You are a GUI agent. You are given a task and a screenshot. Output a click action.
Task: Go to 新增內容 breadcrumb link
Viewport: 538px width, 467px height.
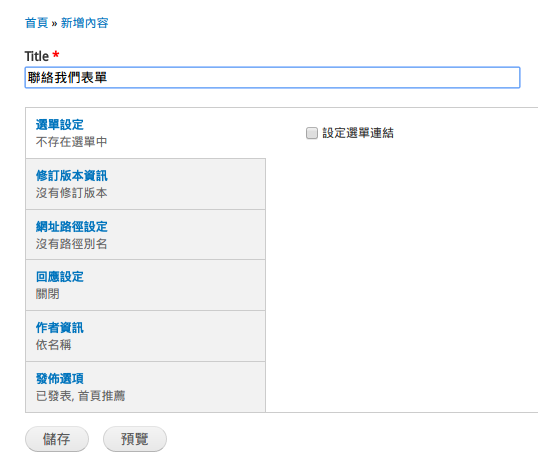[85, 23]
